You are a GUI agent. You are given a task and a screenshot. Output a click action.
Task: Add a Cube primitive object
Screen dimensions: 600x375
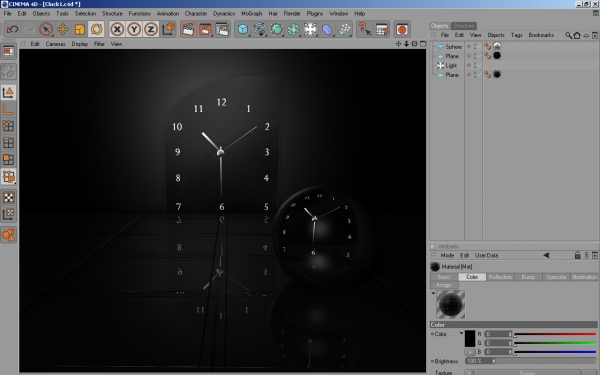(243, 29)
